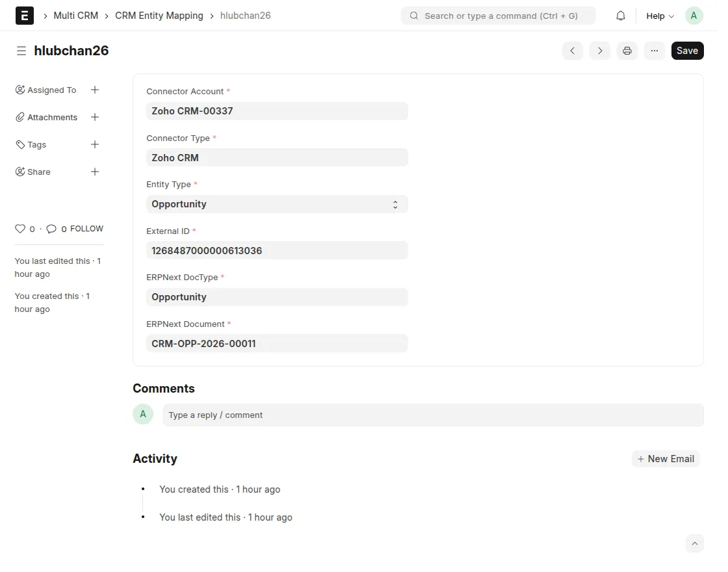Click the print icon
This screenshot has width=728, height=572.
[627, 51]
